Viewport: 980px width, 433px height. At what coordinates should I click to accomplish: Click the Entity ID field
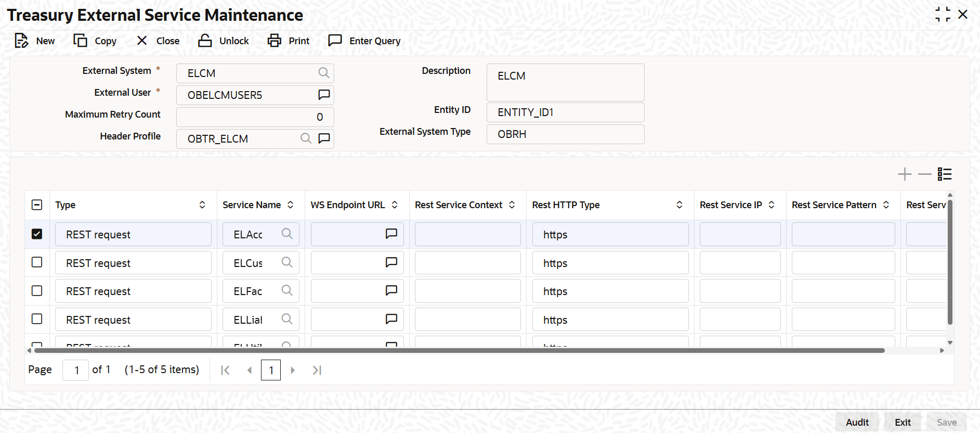(566, 112)
